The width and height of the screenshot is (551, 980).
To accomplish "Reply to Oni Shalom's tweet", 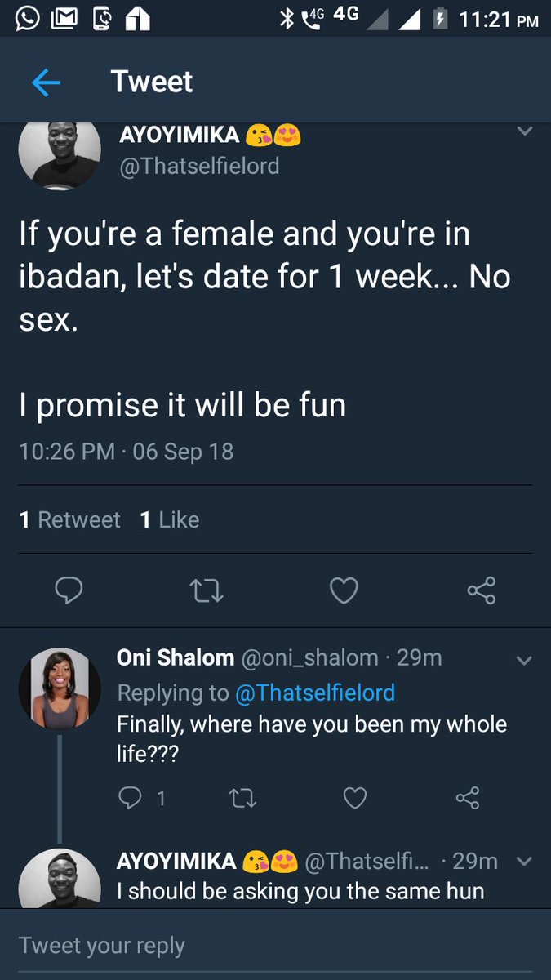I will pos(131,797).
